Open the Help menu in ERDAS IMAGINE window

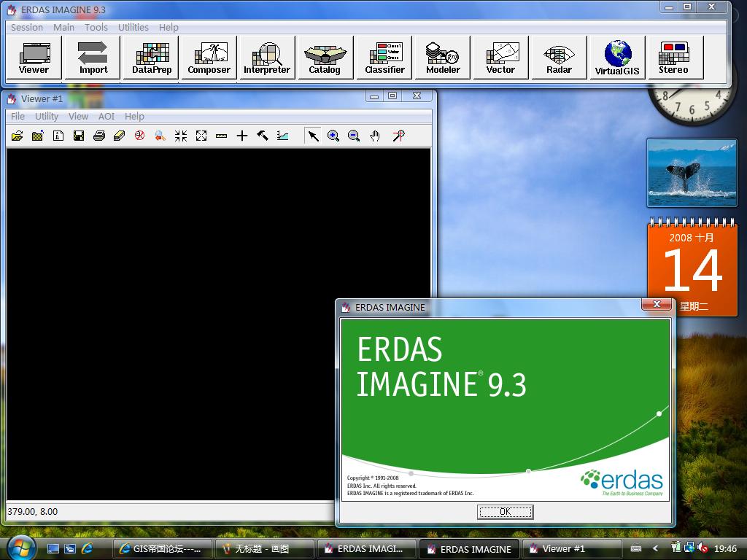(x=169, y=27)
